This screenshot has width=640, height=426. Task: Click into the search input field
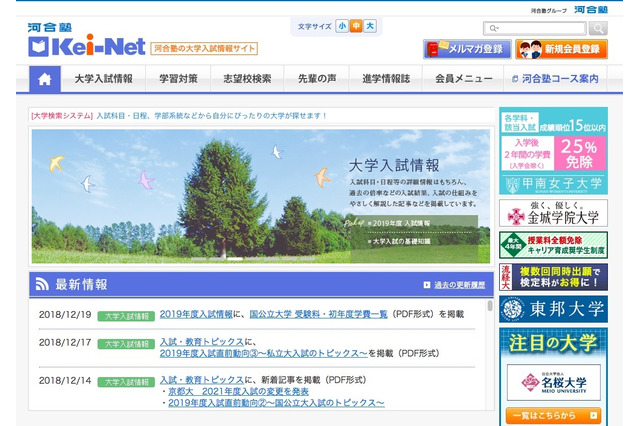(535, 29)
